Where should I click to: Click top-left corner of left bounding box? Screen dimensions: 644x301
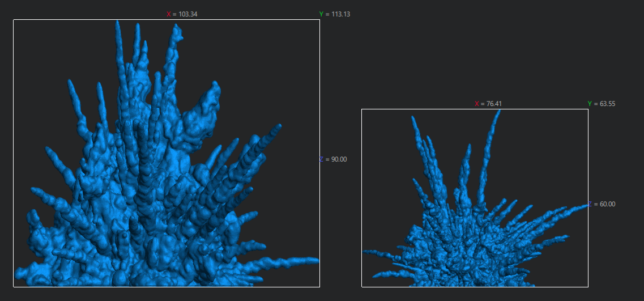tap(14, 20)
